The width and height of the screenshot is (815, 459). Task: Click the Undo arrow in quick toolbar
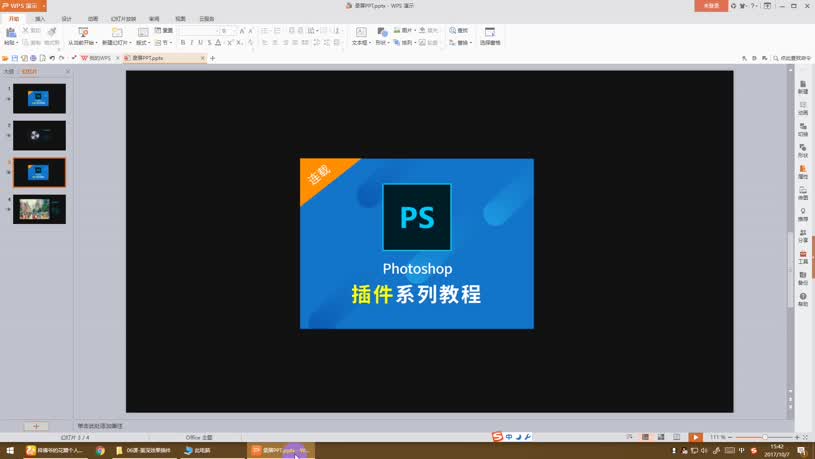52,58
